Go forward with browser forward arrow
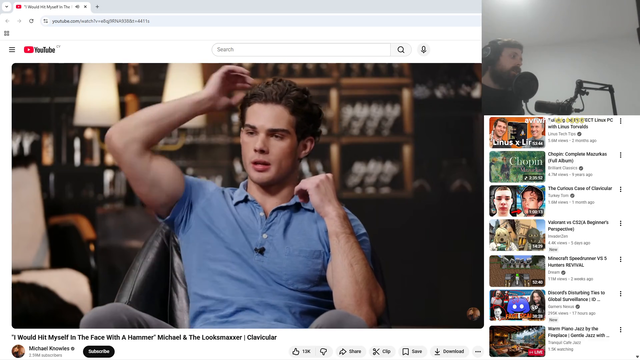This screenshot has width=640, height=360. [19, 21]
